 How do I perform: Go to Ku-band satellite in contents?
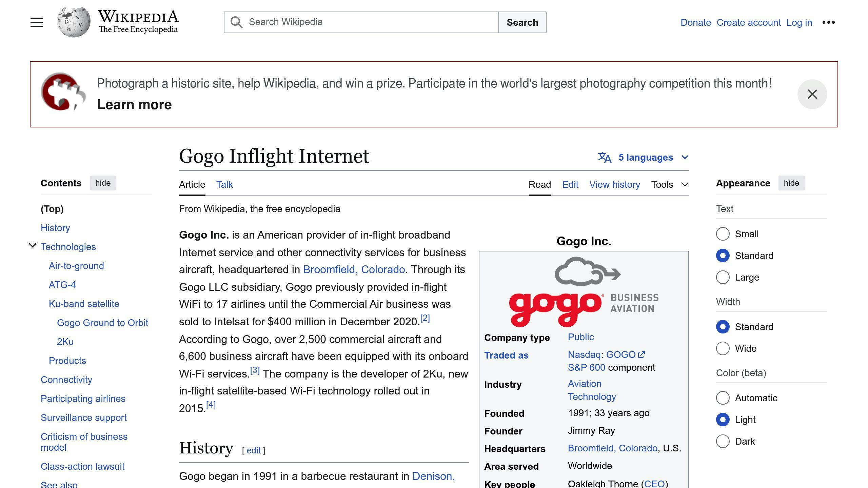pyautogui.click(x=84, y=304)
